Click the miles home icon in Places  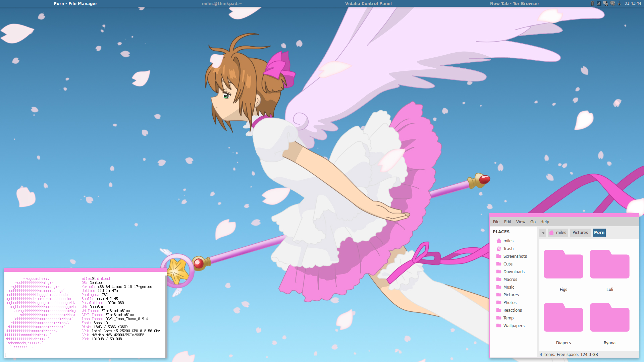[x=499, y=241]
